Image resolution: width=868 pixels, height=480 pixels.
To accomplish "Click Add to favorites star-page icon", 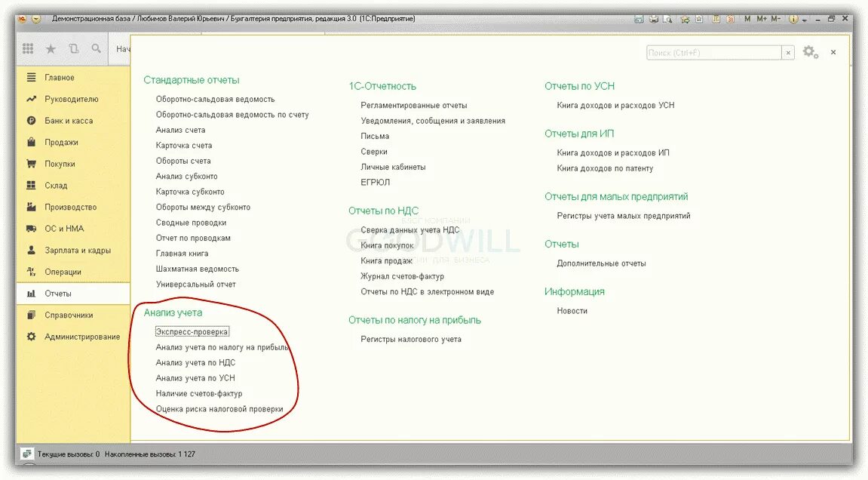I will pos(699,19).
